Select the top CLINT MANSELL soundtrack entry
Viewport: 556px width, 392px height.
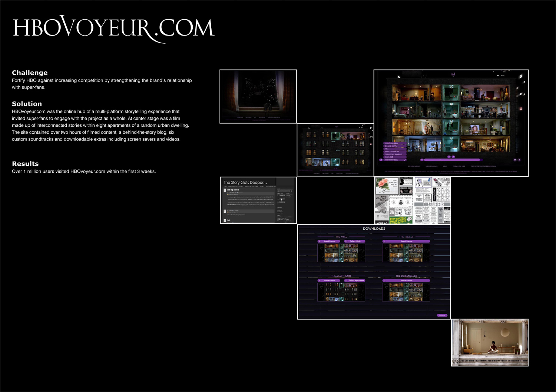(x=395, y=143)
